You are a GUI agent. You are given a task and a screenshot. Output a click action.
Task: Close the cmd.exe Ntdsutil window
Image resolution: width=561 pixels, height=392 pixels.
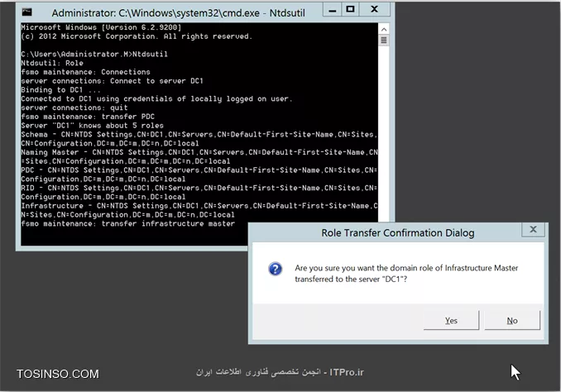tap(374, 10)
